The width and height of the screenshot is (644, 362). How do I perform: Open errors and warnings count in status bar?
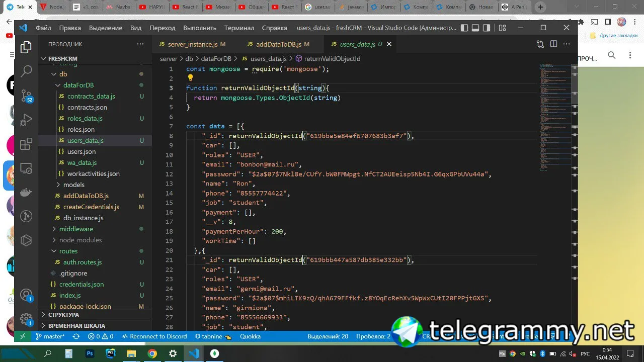coord(101,336)
